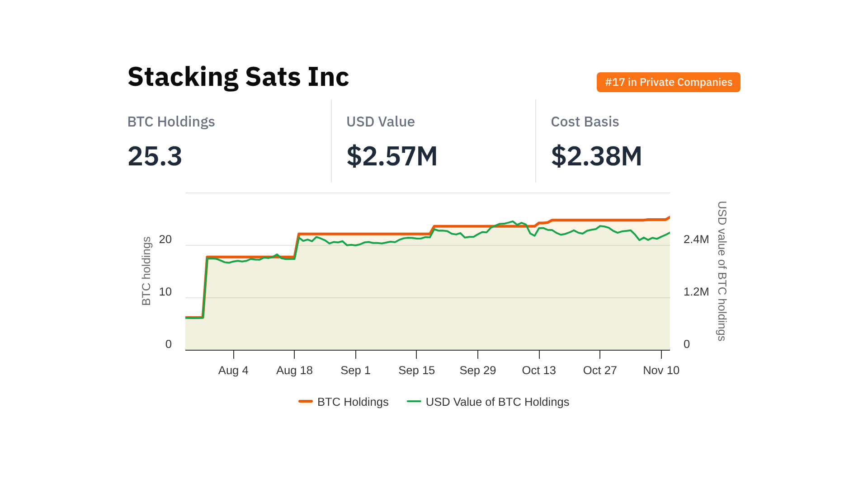
Task: Toggle USD Value of BTC Holdings legend
Action: pos(497,402)
